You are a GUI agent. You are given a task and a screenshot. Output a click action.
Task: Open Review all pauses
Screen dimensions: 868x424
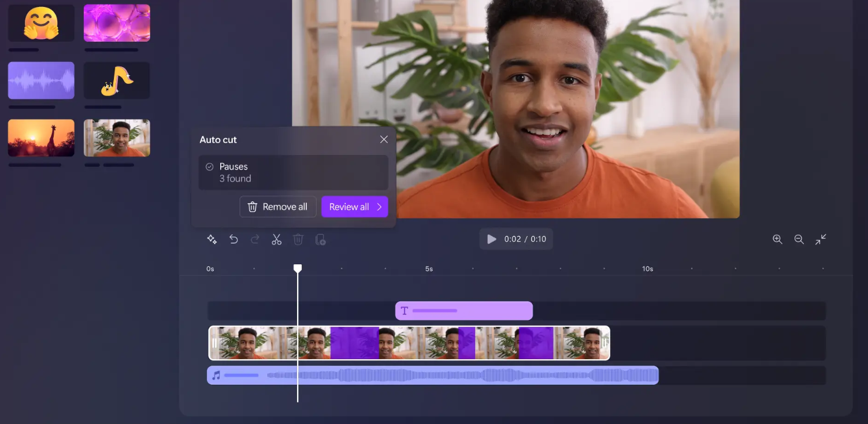click(x=354, y=207)
